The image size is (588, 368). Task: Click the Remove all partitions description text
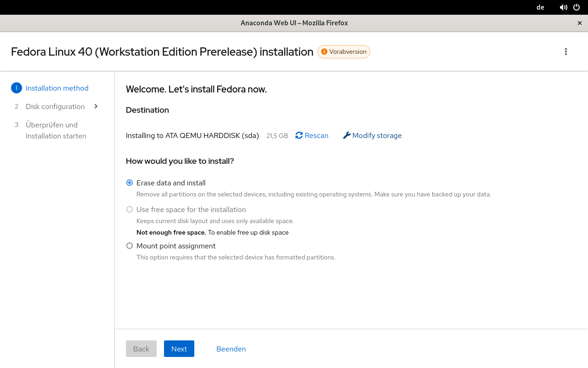pos(314,194)
